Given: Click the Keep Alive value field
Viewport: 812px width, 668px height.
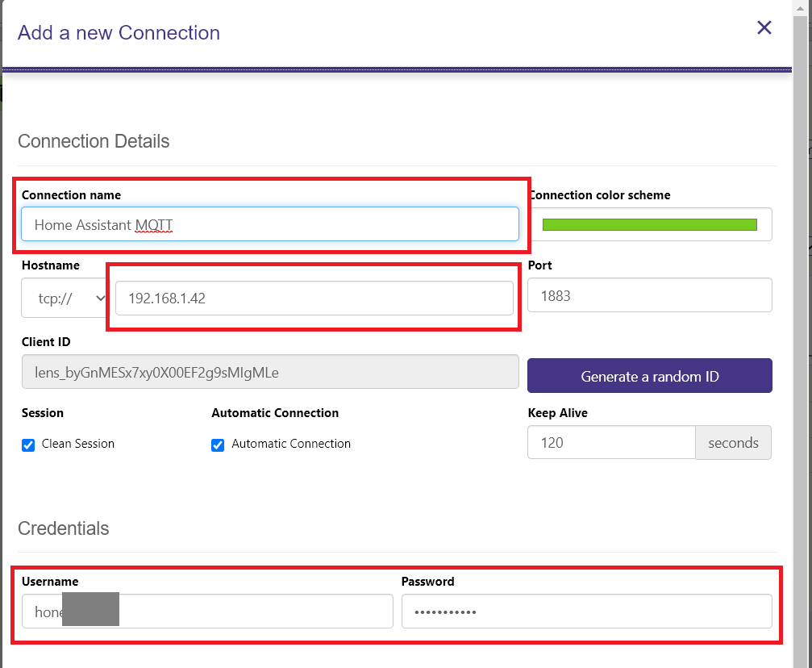Looking at the screenshot, I should 610,443.
